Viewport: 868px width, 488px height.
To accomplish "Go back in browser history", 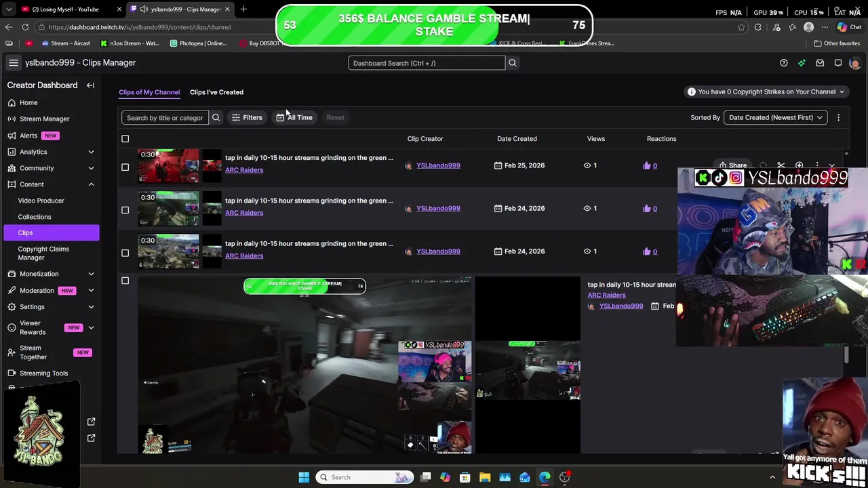I will [x=9, y=27].
